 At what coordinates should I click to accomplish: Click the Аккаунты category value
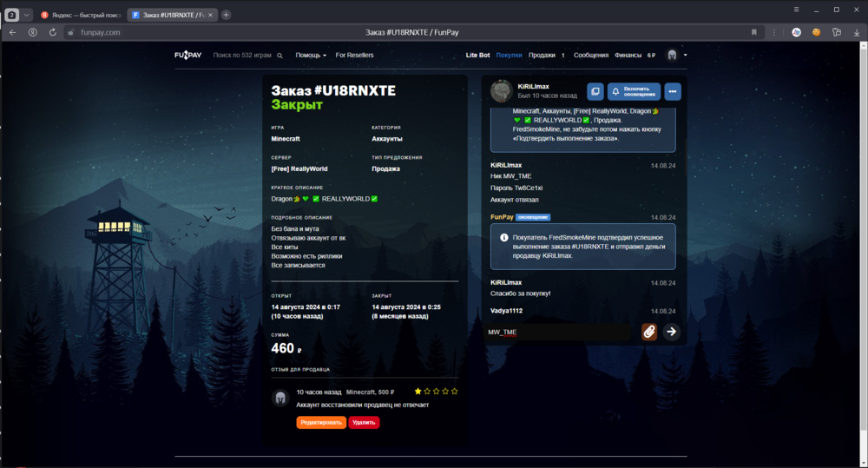click(x=387, y=139)
